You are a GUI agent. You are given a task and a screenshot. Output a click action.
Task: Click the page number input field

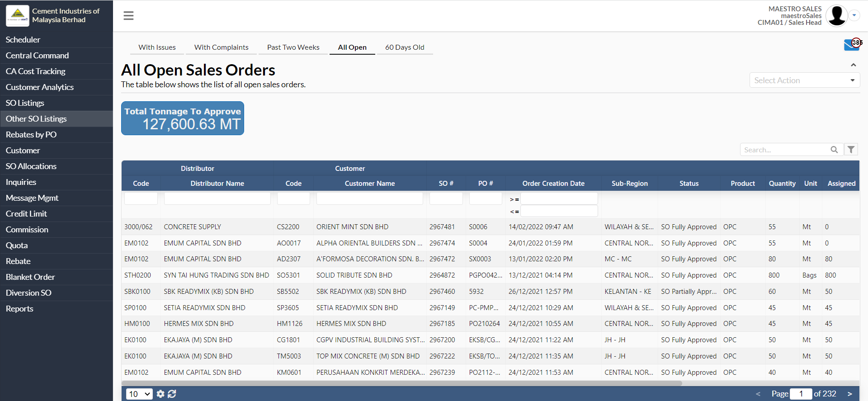pos(801,394)
